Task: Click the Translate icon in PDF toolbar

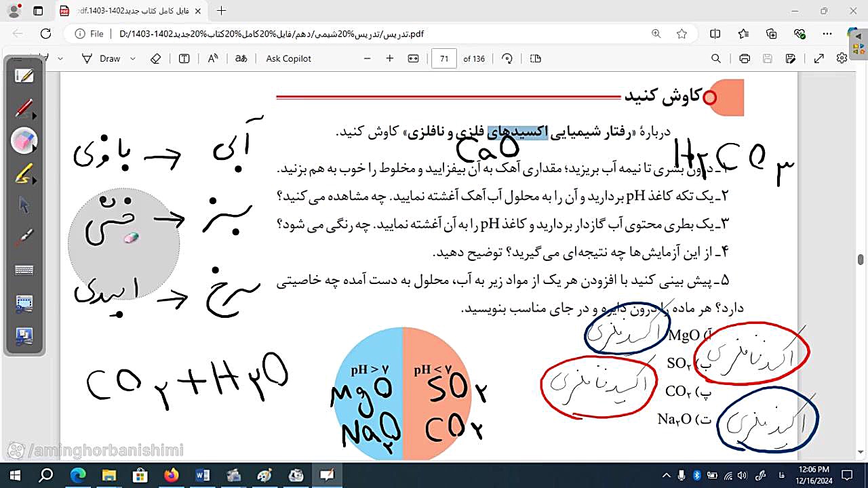Action: tap(241, 59)
